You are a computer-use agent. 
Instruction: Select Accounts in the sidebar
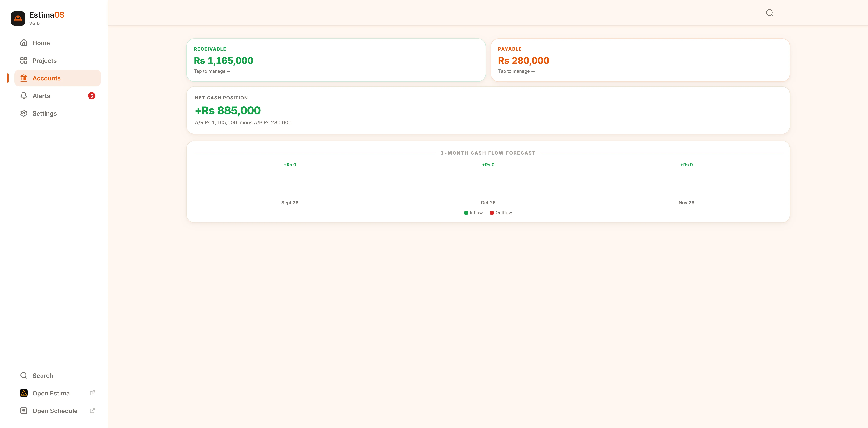[58, 78]
